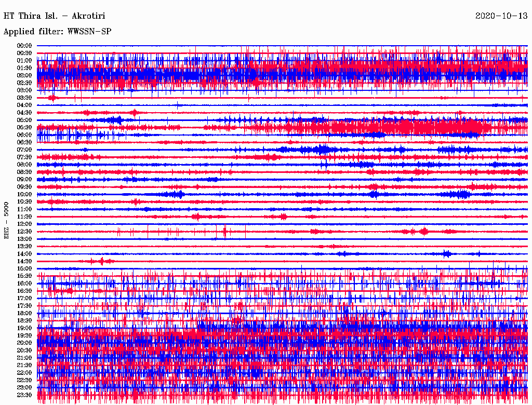Image resolution: width=532 pixels, height=405 pixels.
Task: Click the 07:00 time label
Action: (24, 150)
